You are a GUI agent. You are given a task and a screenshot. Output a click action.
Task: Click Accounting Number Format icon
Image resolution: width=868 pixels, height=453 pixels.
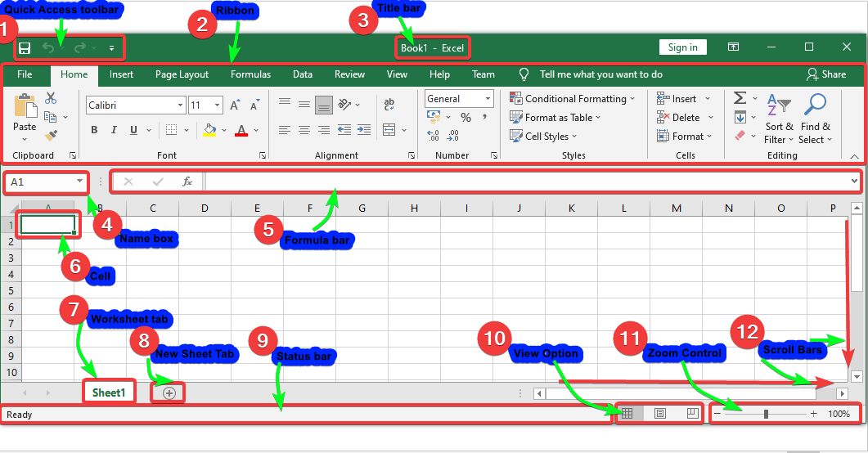(434, 117)
